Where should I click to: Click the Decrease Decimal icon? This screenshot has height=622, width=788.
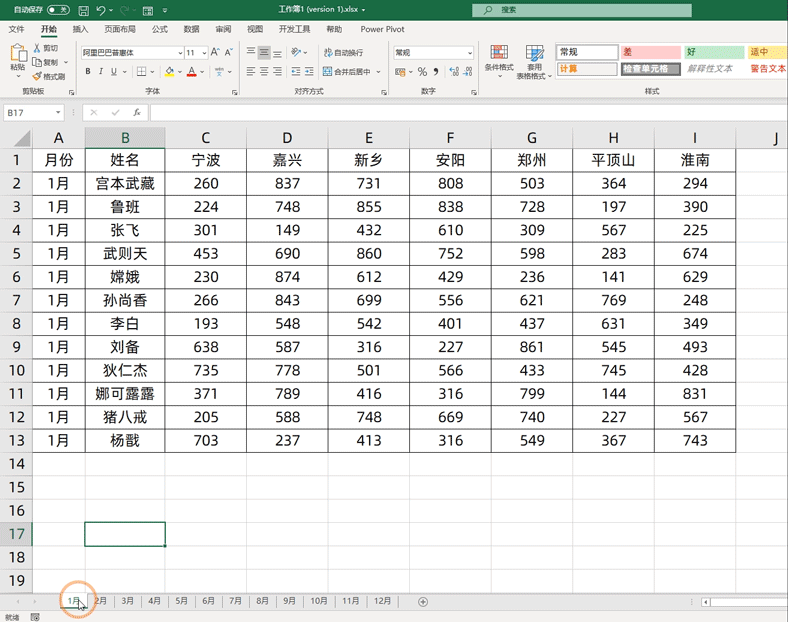(x=468, y=72)
